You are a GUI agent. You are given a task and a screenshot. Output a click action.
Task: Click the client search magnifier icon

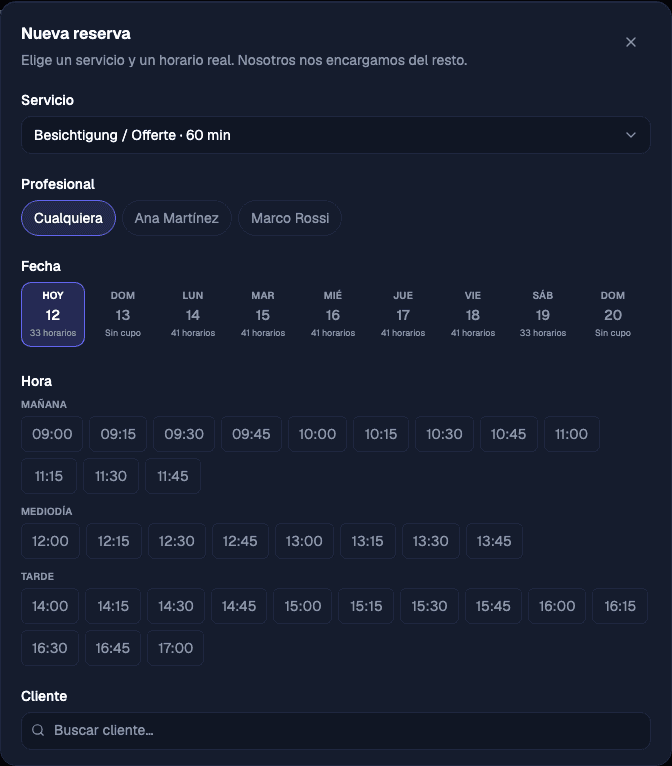point(38,730)
